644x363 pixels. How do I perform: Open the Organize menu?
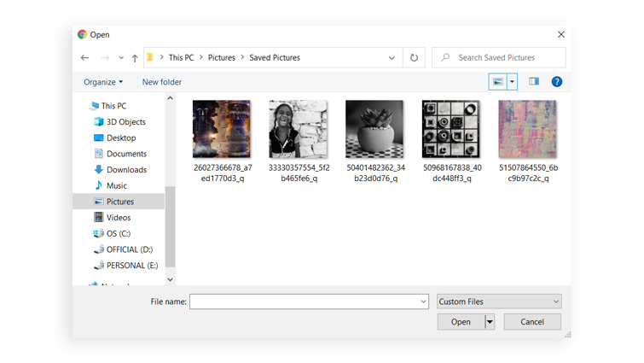point(103,82)
